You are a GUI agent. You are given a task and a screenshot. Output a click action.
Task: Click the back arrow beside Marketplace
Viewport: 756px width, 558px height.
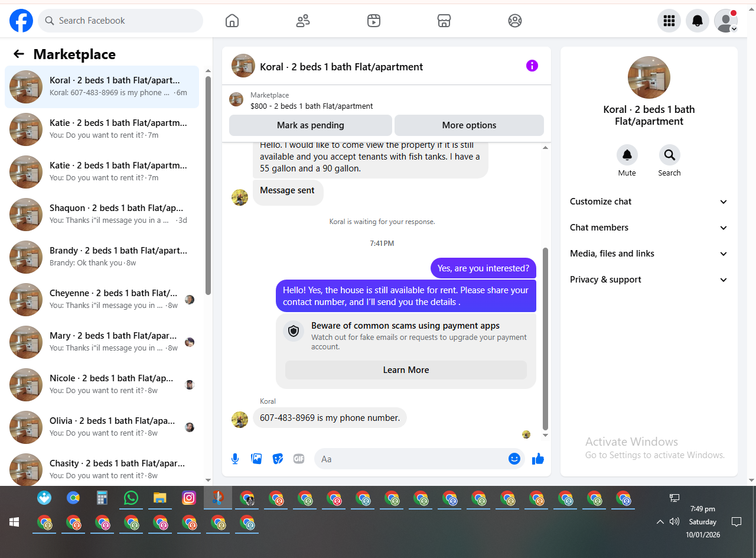(x=19, y=54)
